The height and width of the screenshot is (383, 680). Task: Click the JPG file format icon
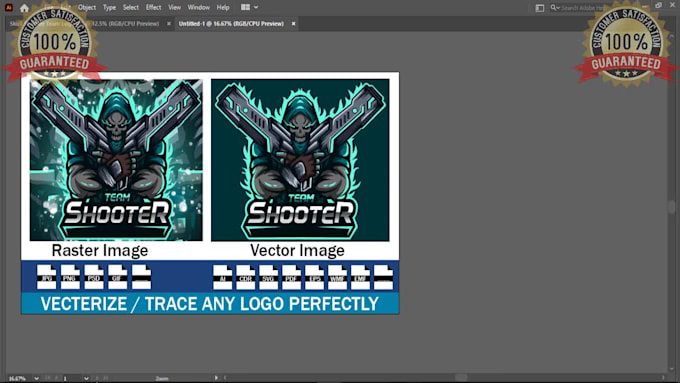click(x=46, y=277)
